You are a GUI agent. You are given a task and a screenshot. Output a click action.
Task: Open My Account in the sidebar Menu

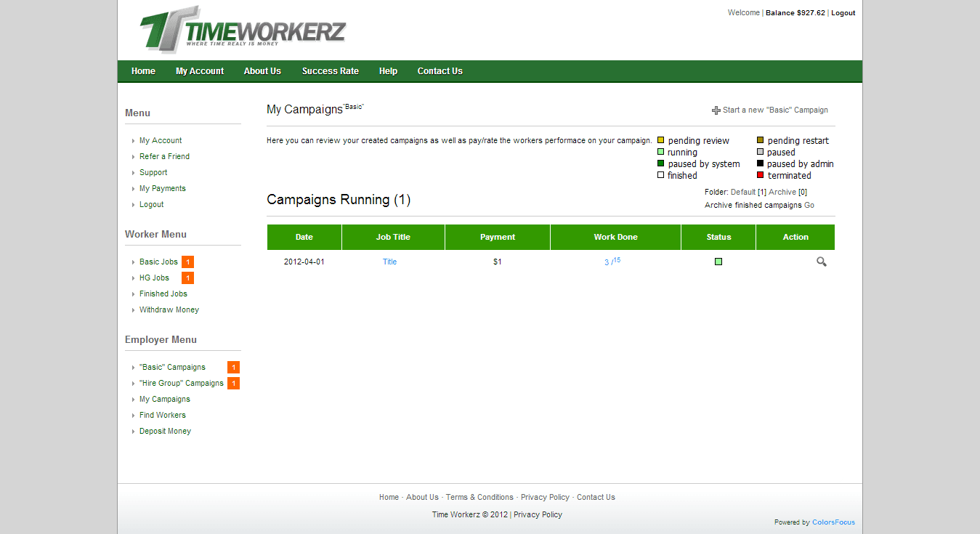[161, 141]
